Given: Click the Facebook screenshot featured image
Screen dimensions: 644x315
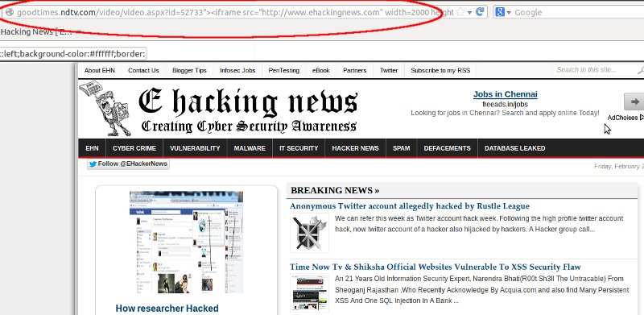Looking at the screenshot, I should point(186,242).
